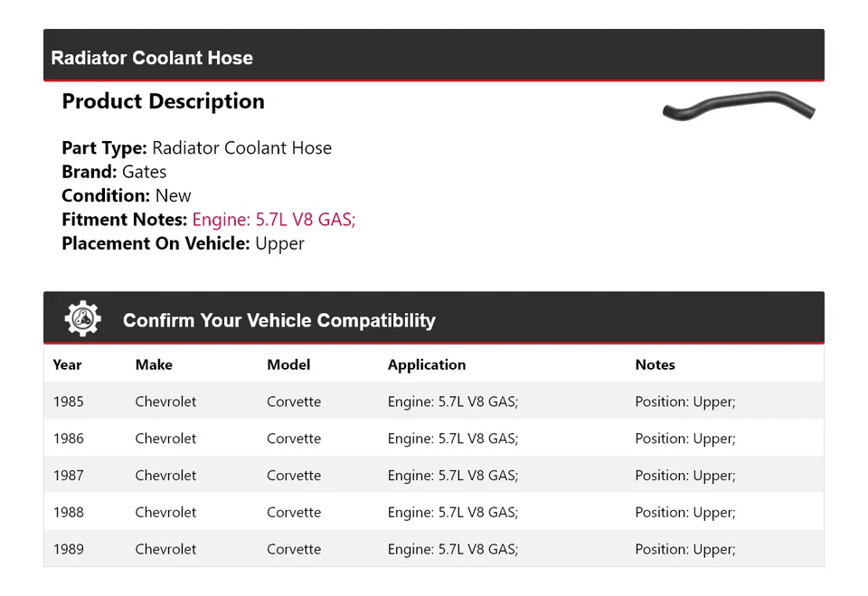Click the Year column header
This screenshot has height=596, width=868.
pos(67,364)
